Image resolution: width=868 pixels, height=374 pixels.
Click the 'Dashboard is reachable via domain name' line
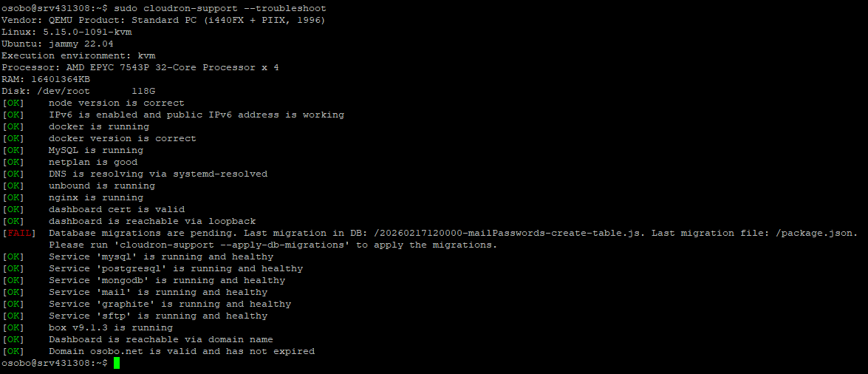click(161, 339)
